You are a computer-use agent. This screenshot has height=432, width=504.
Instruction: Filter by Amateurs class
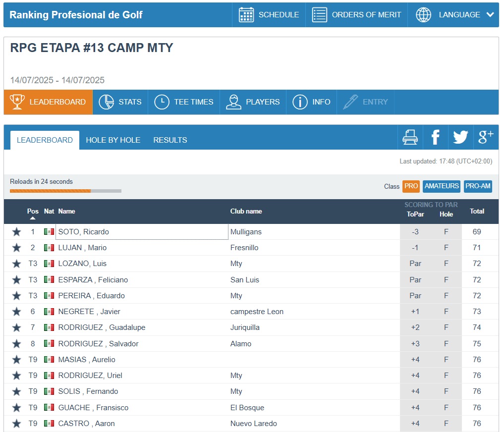pos(441,186)
